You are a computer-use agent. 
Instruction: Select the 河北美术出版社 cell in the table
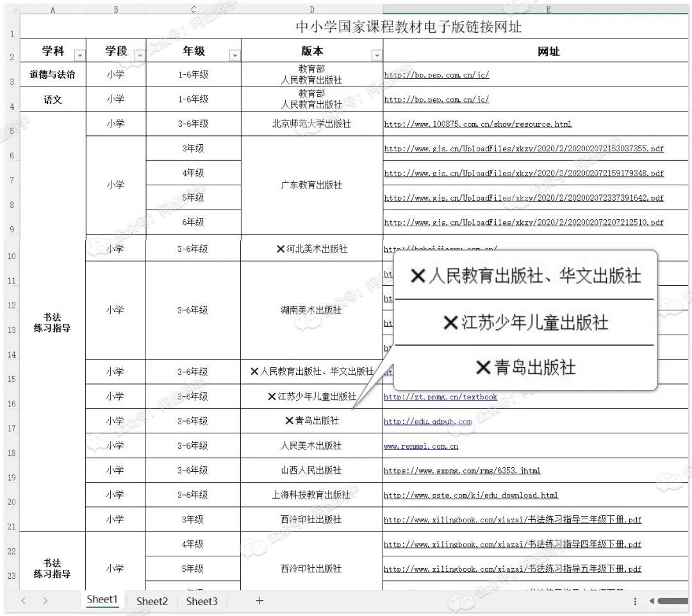(311, 249)
